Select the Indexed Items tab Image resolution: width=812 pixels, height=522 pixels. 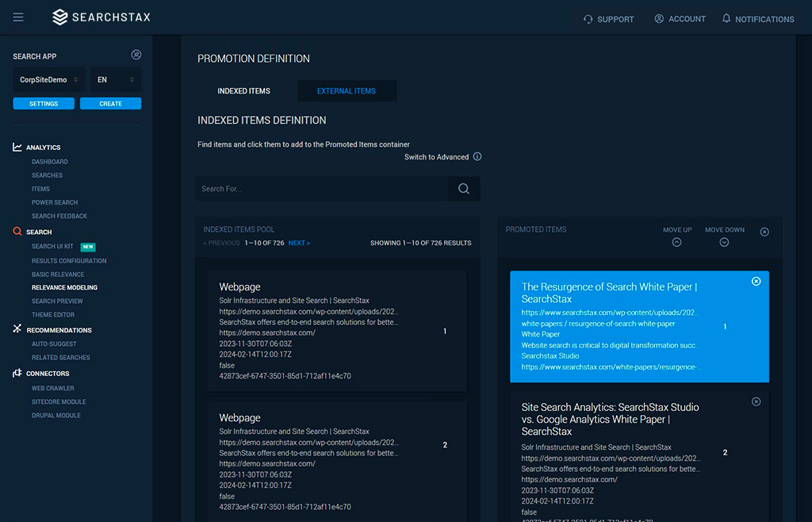244,91
